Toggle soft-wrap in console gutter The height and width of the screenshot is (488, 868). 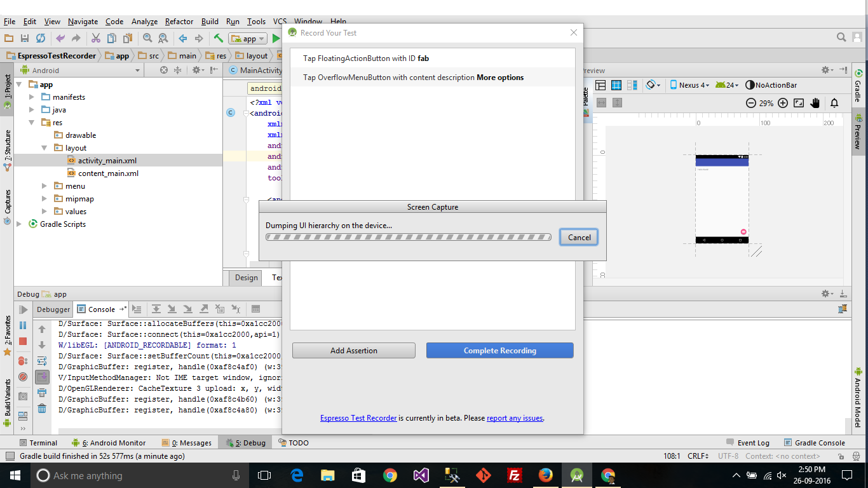[x=42, y=361]
